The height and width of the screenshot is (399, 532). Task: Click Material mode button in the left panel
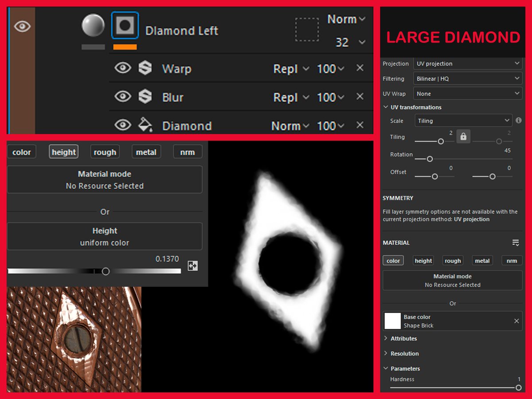[x=105, y=180]
